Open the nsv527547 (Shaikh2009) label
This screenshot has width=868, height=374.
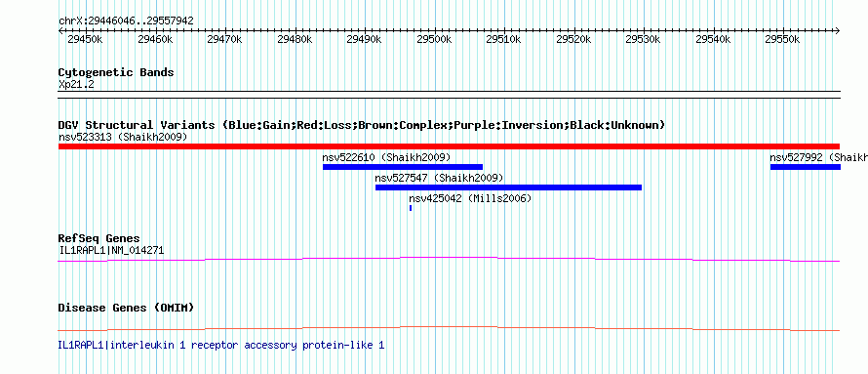point(439,178)
